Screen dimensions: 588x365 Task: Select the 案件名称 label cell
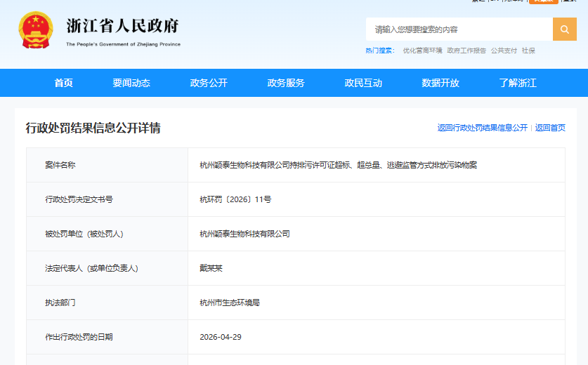click(107, 165)
